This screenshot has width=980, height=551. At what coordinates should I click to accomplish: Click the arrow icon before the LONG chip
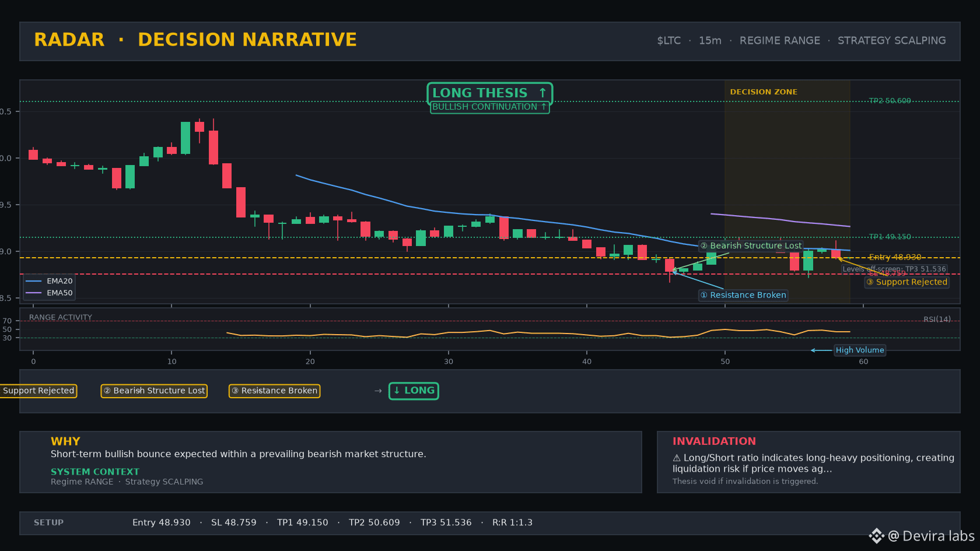[378, 391]
